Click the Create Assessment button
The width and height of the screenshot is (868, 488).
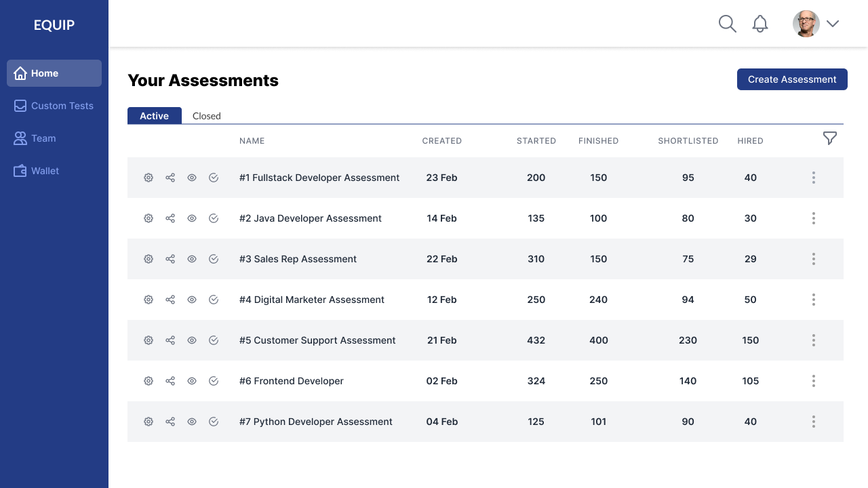coord(792,79)
